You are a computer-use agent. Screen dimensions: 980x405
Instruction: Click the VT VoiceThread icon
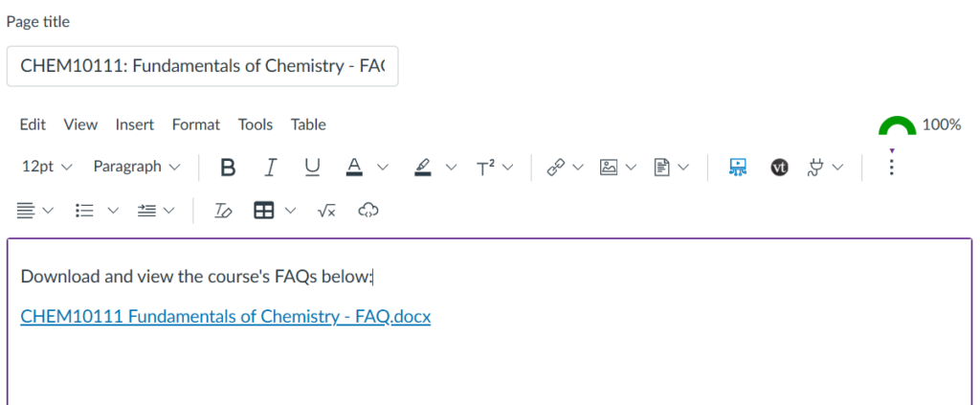click(779, 168)
